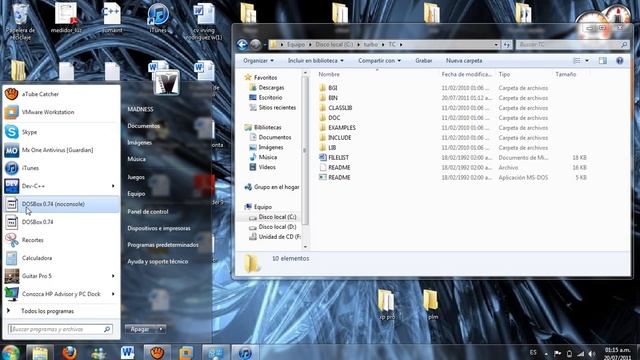This screenshot has height=360, width=640.
Task: Launch DOSBox 0.74 (noconsole)
Action: point(61,204)
